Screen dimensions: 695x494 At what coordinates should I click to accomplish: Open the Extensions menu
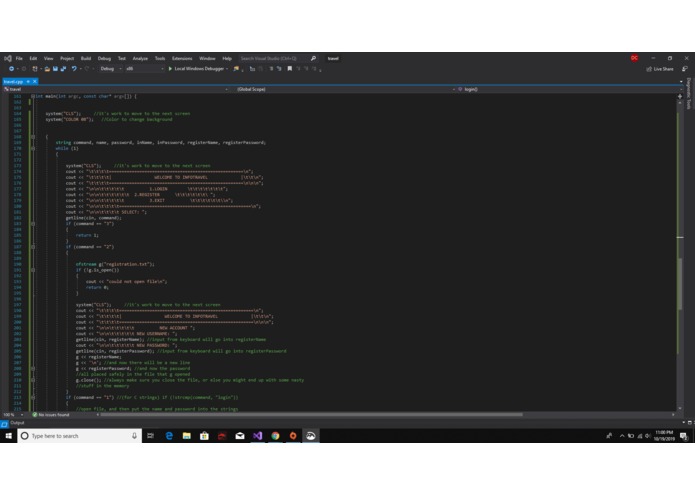[x=182, y=58]
